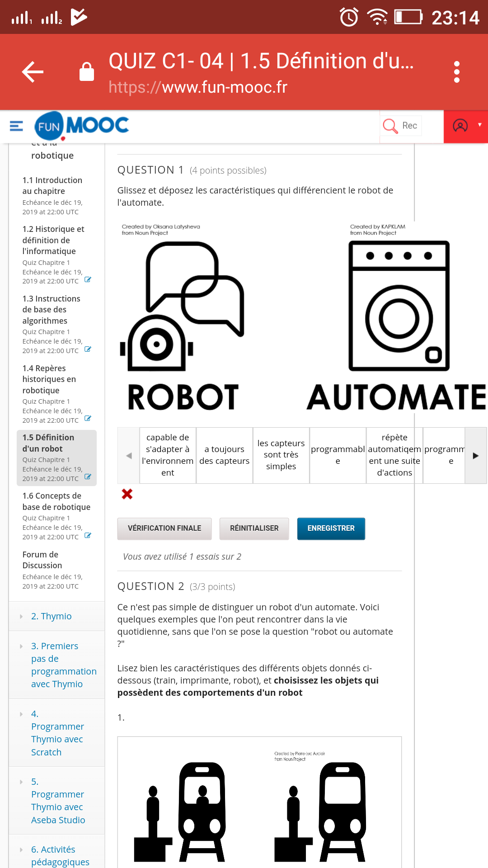
Task: Tap the secure padlock icon
Action: pyautogui.click(x=86, y=72)
